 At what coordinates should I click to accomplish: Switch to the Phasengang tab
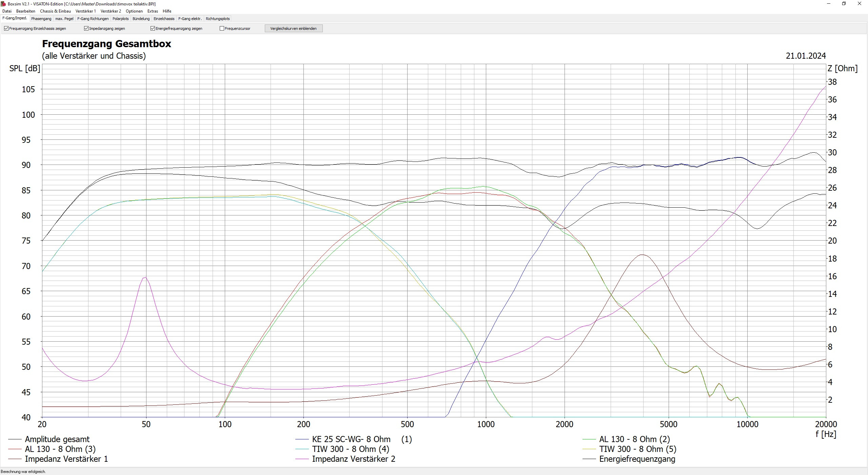click(x=41, y=19)
